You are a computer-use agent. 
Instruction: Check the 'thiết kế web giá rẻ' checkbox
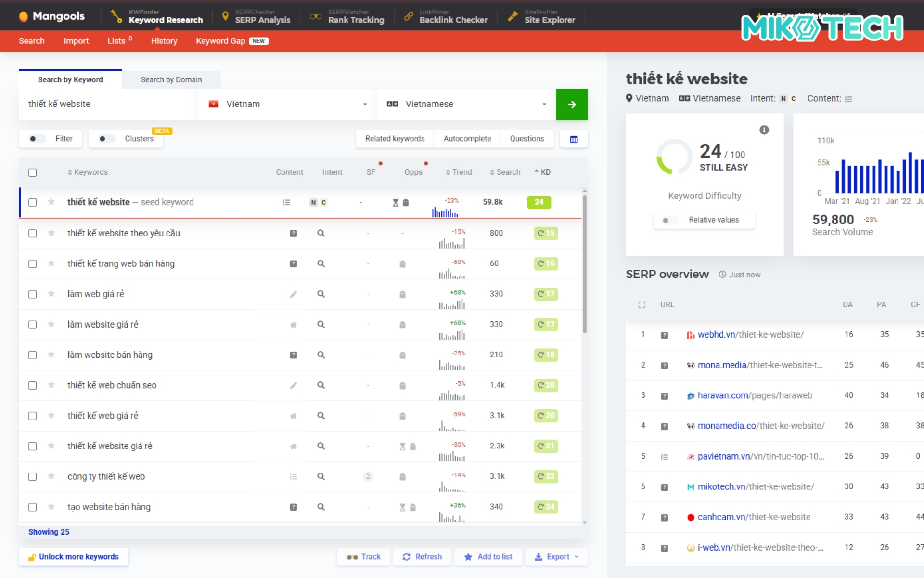pyautogui.click(x=33, y=416)
